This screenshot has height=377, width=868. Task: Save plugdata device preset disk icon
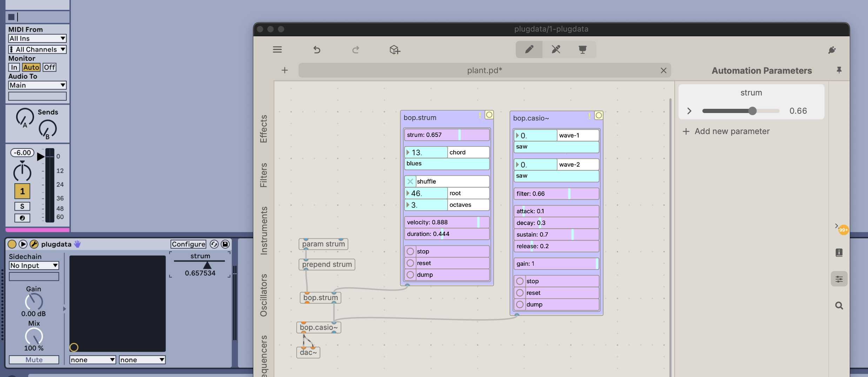click(225, 244)
